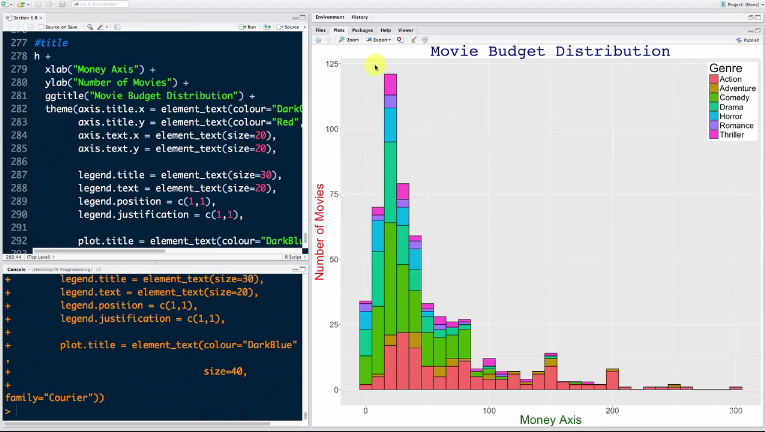Switch to the History tab
765x432 pixels.
pyautogui.click(x=360, y=17)
